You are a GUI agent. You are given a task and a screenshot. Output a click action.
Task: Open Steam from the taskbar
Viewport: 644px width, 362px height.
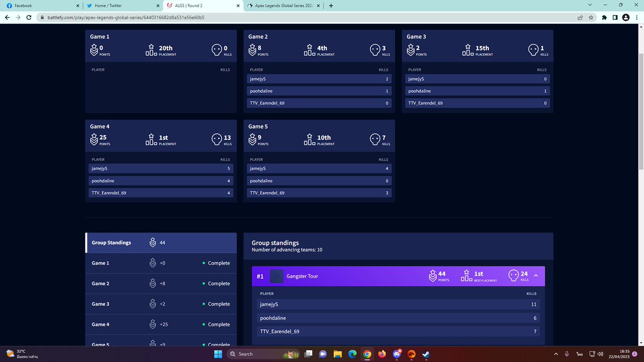click(426, 354)
